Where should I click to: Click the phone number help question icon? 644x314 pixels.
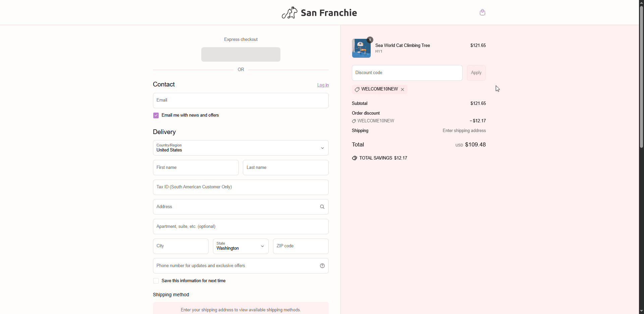[322, 266]
